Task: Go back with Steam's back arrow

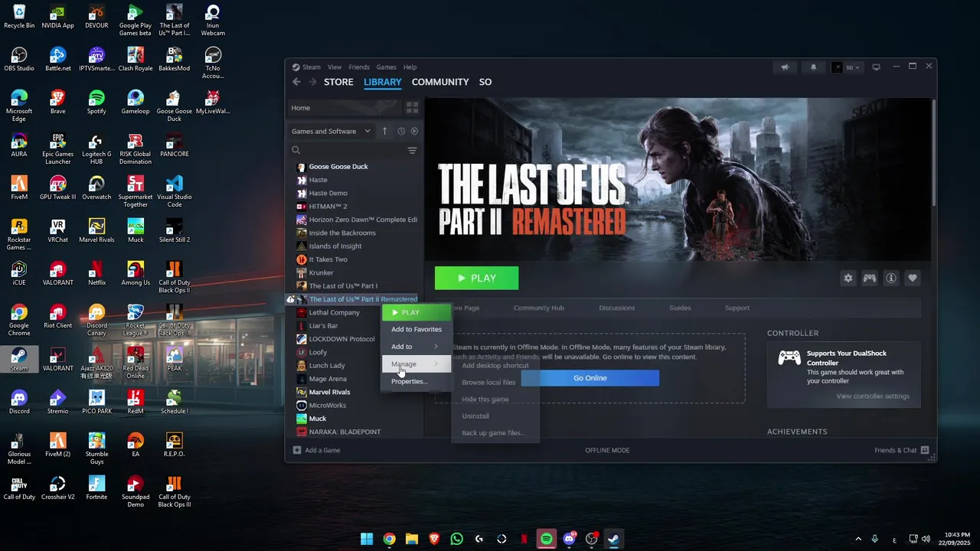Action: tap(296, 82)
